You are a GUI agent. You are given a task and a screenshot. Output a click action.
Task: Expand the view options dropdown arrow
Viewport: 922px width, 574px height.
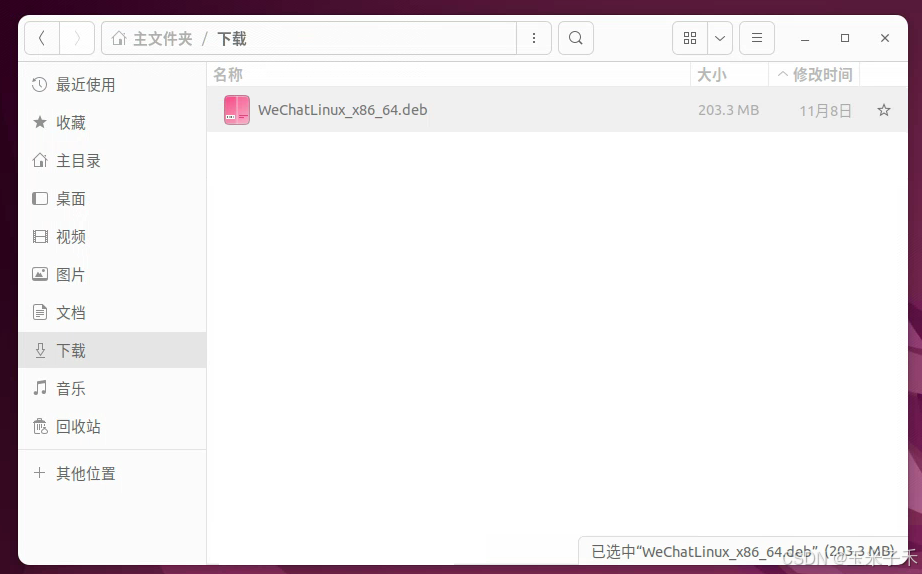pos(720,38)
